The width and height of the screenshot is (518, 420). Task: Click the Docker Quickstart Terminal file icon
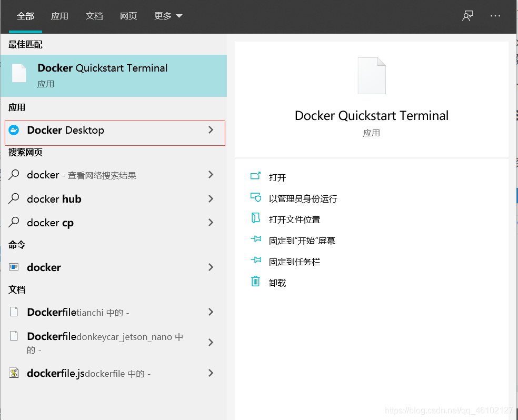pyautogui.click(x=19, y=73)
